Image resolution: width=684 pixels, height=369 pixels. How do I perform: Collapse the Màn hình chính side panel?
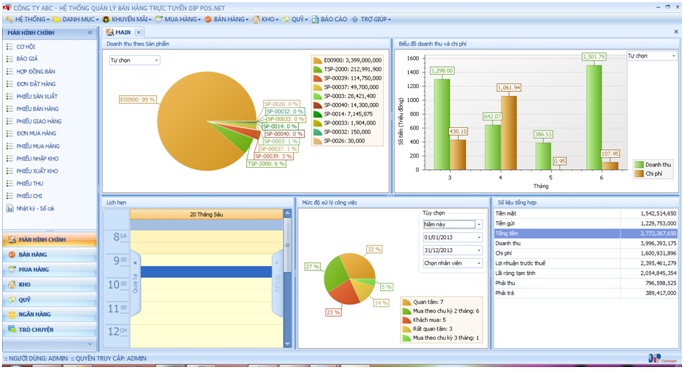point(90,33)
